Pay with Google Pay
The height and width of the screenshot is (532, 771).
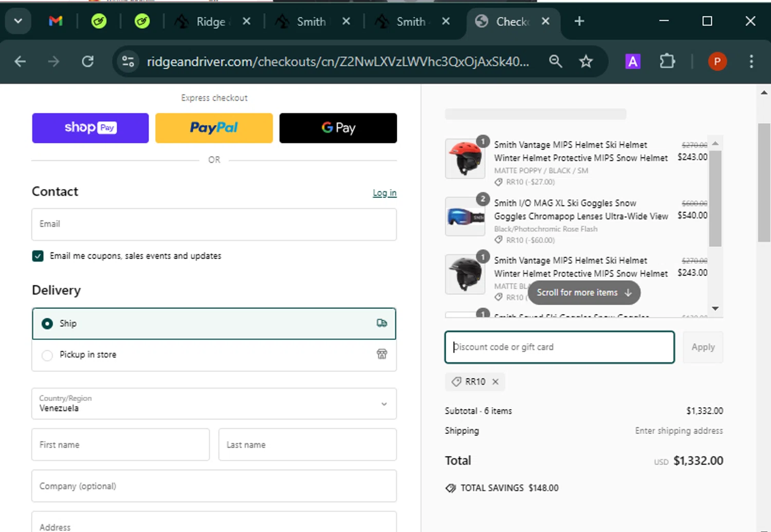tap(338, 128)
